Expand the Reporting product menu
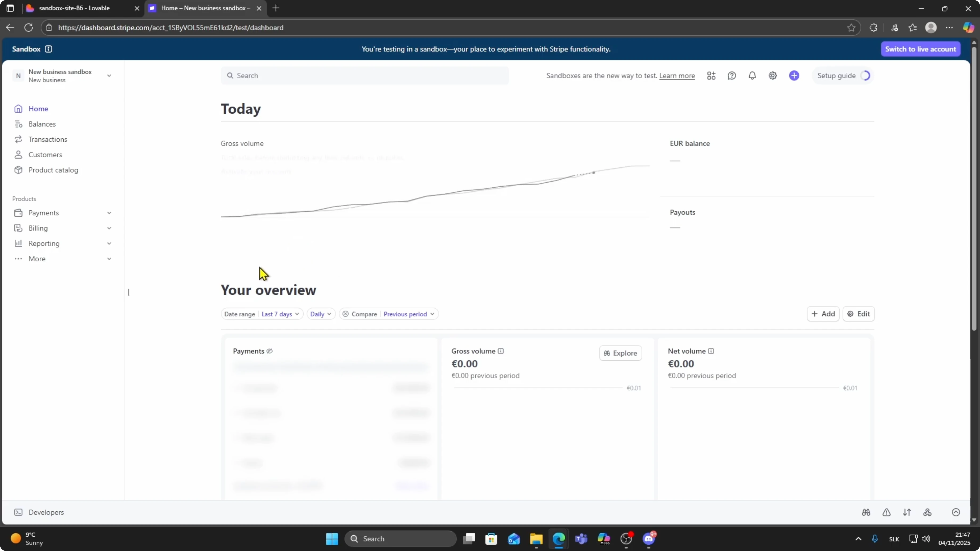The image size is (980, 551). tap(63, 243)
